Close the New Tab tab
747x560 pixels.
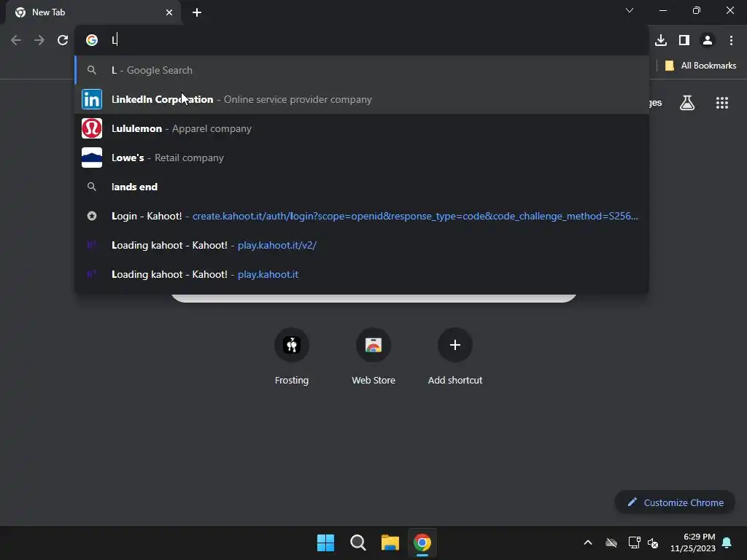(169, 12)
